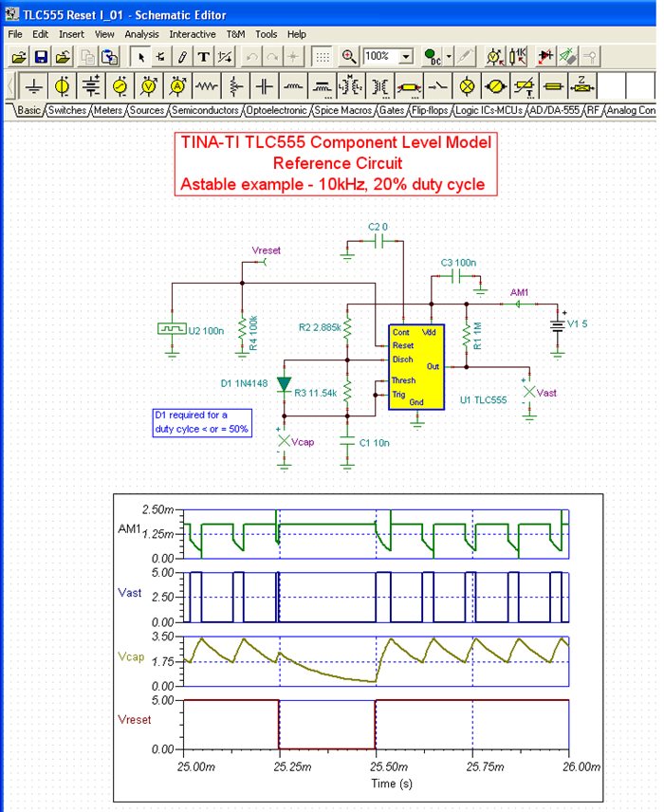The height and width of the screenshot is (812, 664).
Task: Insert the Z impedance component
Action: click(582, 86)
